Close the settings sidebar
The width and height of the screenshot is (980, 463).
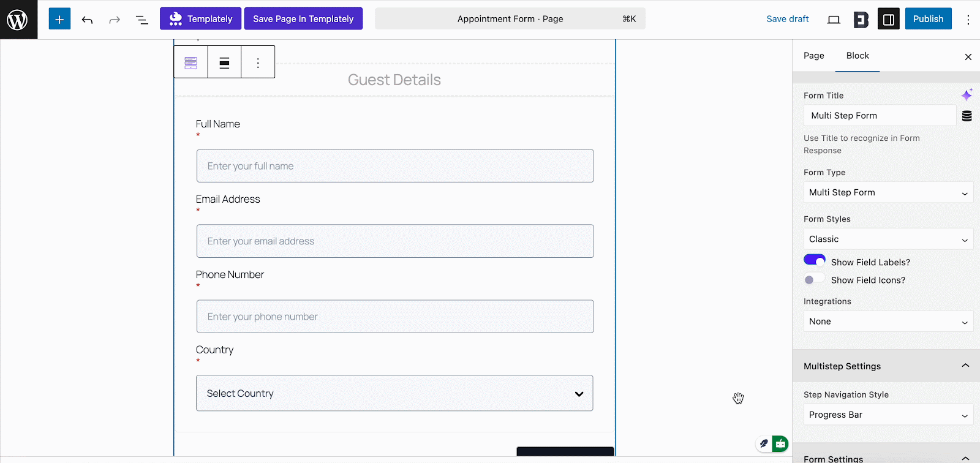coord(968,57)
